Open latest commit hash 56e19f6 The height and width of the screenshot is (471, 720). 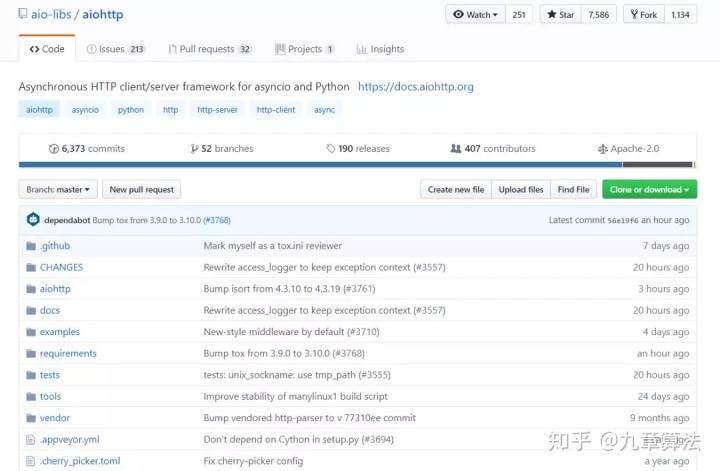[x=623, y=220]
